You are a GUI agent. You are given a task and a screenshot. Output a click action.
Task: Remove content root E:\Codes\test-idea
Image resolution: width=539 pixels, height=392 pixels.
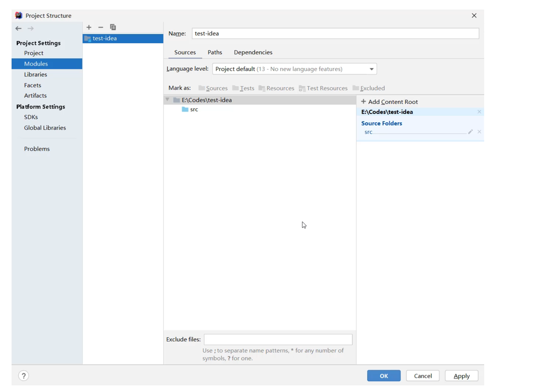tap(479, 112)
